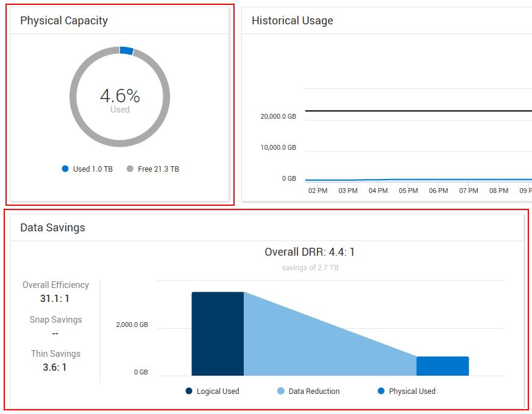Click the Data Reduction legend dot
532x414 pixels.
coord(280,391)
